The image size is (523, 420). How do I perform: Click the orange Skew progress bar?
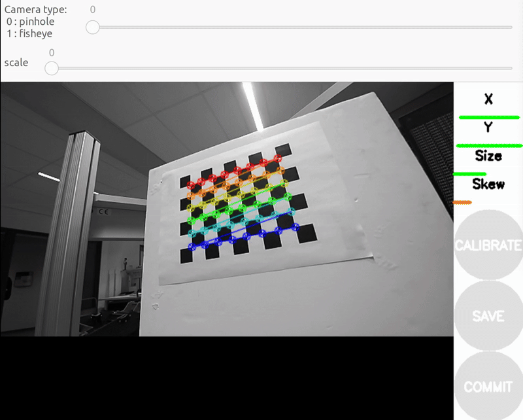click(x=462, y=203)
